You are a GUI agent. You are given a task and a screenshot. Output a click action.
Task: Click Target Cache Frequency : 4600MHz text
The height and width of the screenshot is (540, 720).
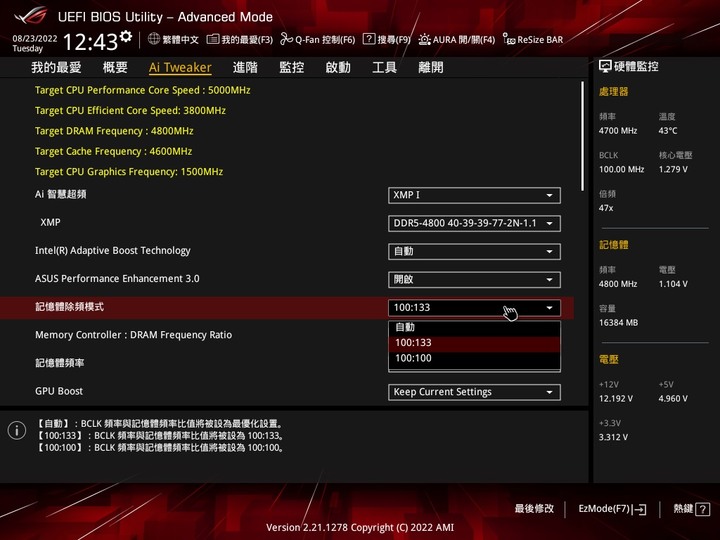(x=113, y=151)
